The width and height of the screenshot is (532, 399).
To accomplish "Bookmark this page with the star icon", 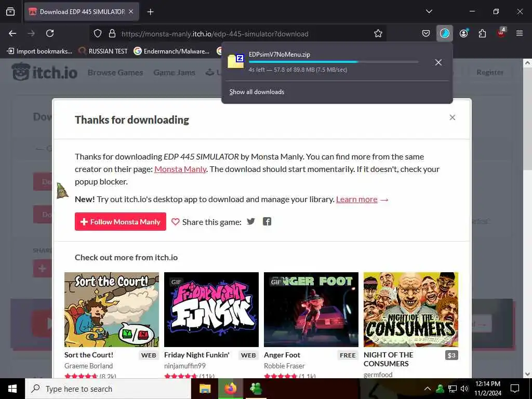I will tap(378, 33).
